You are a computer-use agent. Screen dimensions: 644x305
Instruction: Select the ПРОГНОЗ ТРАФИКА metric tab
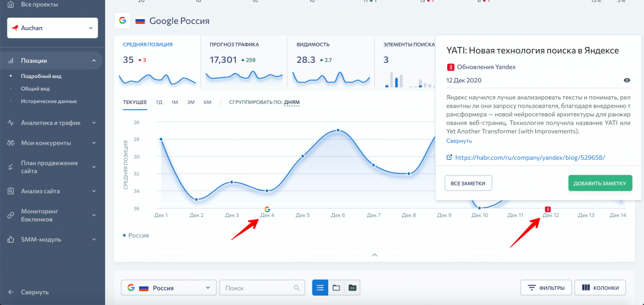(x=244, y=62)
